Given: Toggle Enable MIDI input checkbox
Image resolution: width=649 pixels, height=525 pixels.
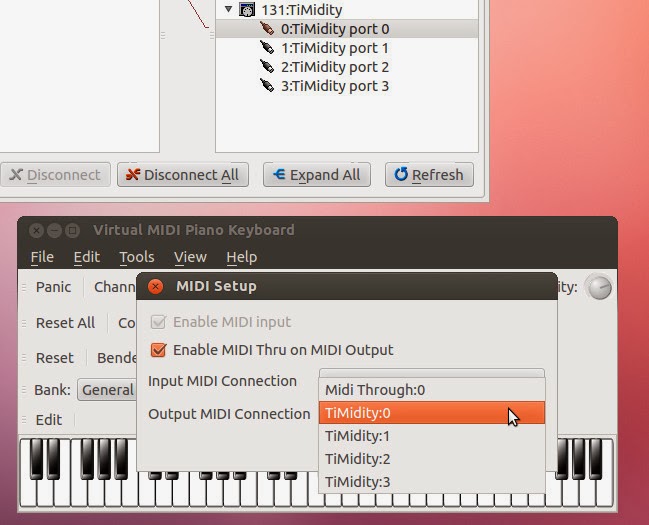Looking at the screenshot, I should click(158, 322).
